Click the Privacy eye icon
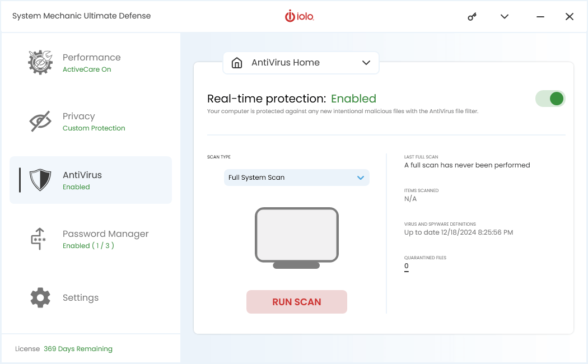The height and width of the screenshot is (364, 588). pos(39,121)
